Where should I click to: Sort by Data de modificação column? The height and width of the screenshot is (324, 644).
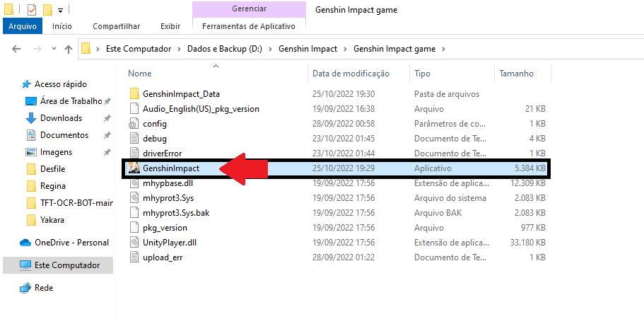[x=351, y=74]
